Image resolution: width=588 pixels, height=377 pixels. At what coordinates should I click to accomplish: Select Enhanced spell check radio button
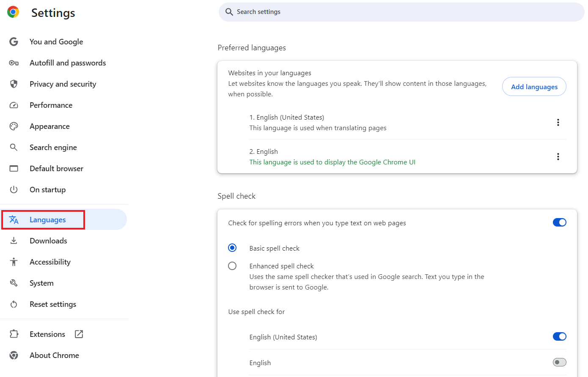click(x=232, y=266)
